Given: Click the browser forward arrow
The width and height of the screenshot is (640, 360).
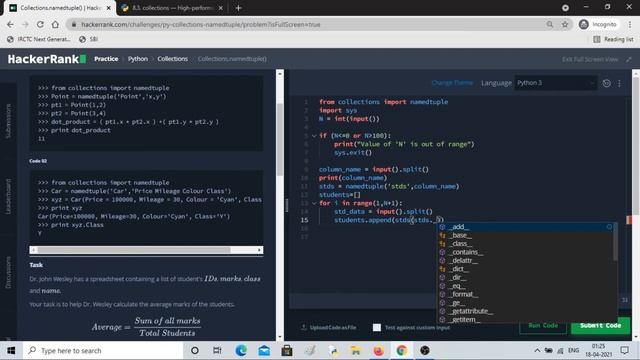Looking at the screenshot, I should [x=25, y=24].
